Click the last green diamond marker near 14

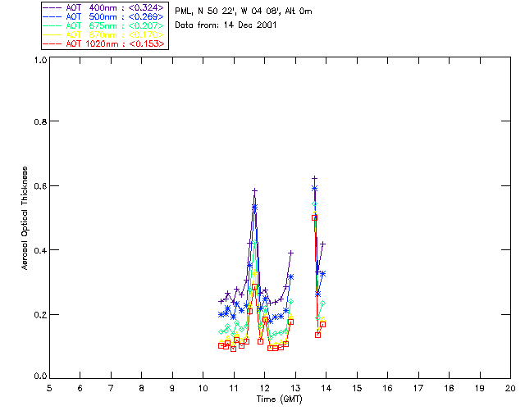(322, 304)
